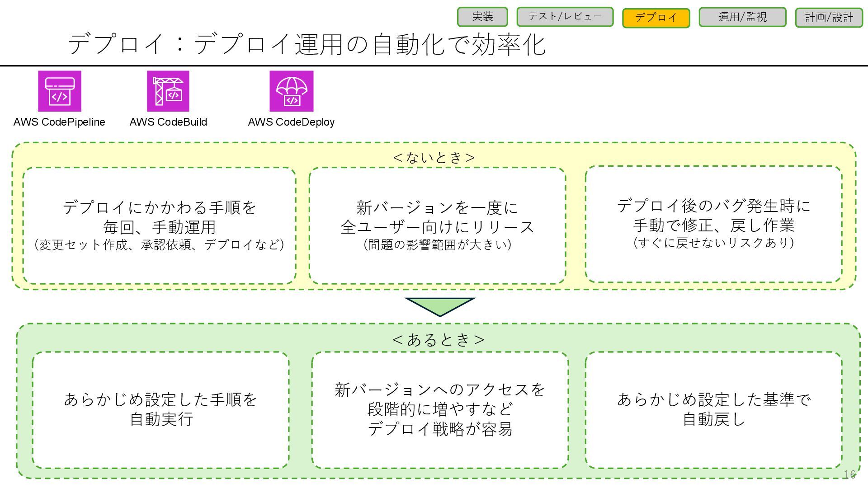This screenshot has height=488, width=868.
Task: Click the text (変更セット作成、承認依頼、デプロイなど)
Action: coord(160,244)
